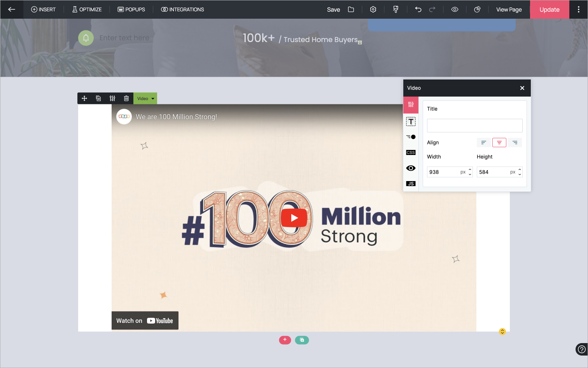The width and height of the screenshot is (588, 368).
Task: Open the help question mark button
Action: pyautogui.click(x=581, y=349)
